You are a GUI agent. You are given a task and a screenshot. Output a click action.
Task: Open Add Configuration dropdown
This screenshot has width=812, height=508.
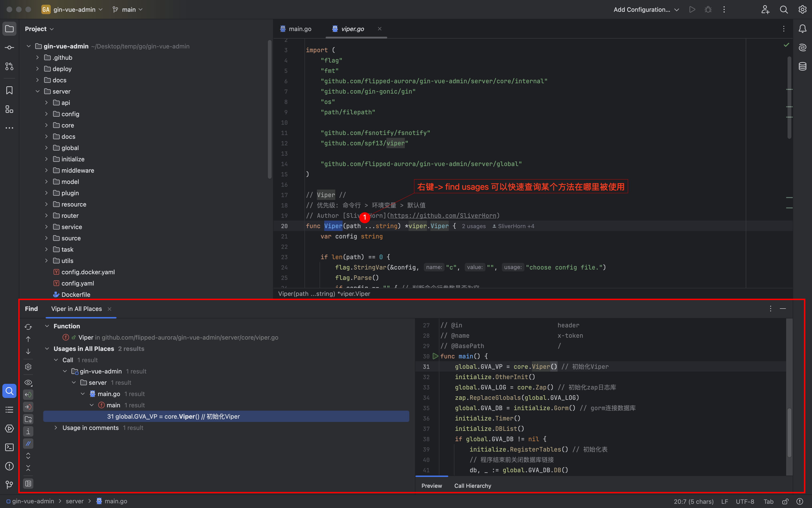click(646, 9)
